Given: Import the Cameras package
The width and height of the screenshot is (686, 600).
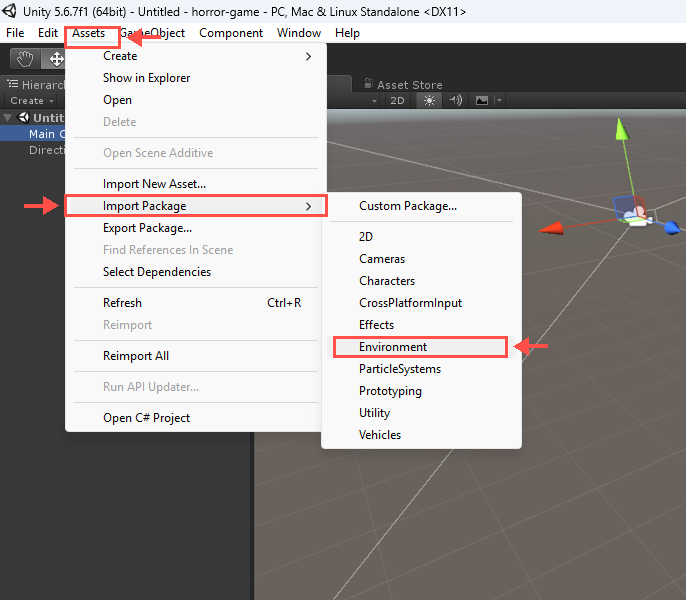Looking at the screenshot, I should point(421,259).
